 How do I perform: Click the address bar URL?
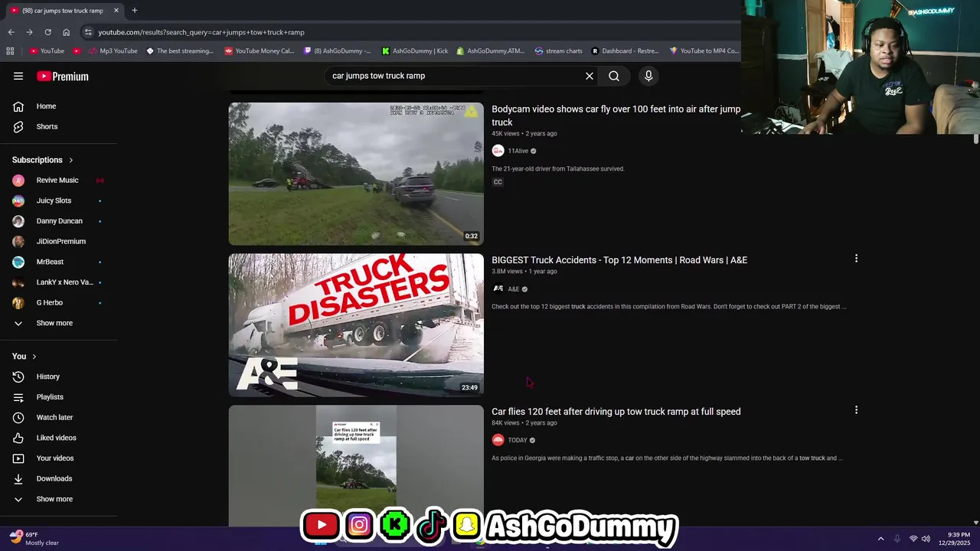pos(201,32)
